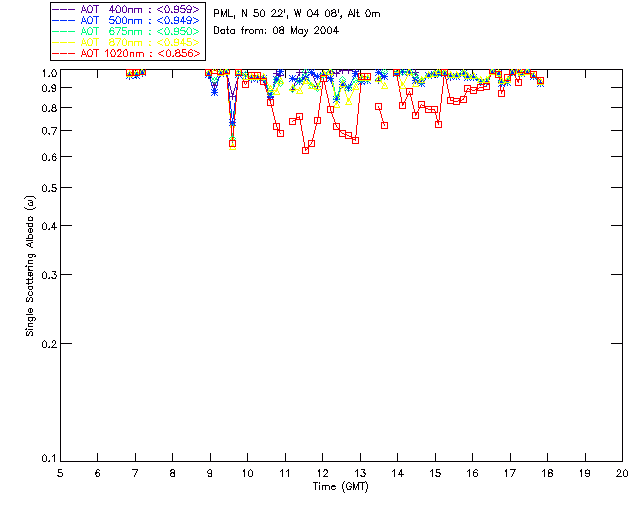Click the x-axis tick label 12
Image resolution: width=640 pixels, height=512 pixels.
tap(322, 473)
